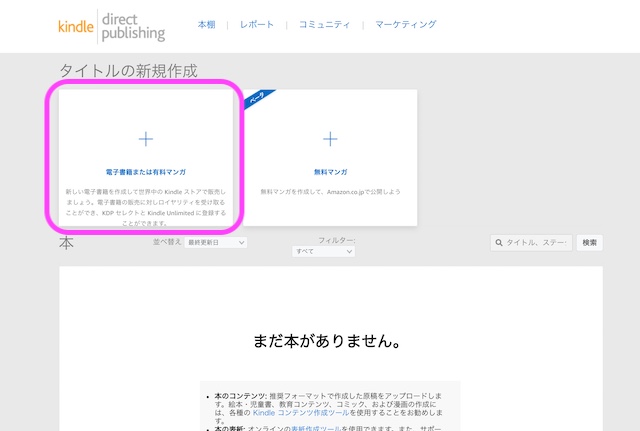The width and height of the screenshot is (640, 431).
Task: Open the コミュニティ menu item
Action: [324, 24]
